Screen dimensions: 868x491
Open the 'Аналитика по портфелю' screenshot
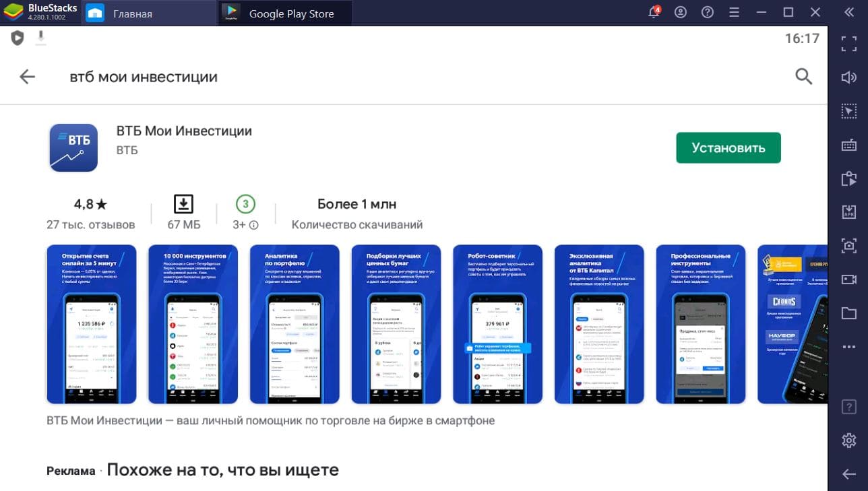click(294, 324)
